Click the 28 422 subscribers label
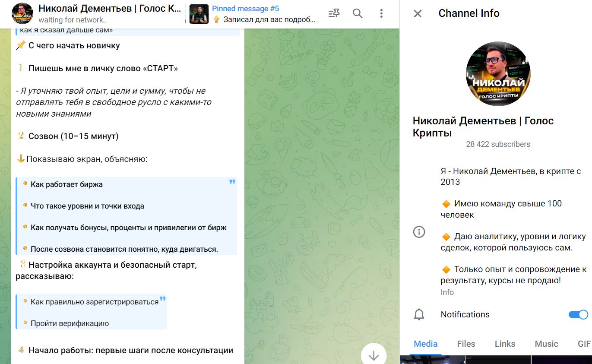 click(x=498, y=144)
